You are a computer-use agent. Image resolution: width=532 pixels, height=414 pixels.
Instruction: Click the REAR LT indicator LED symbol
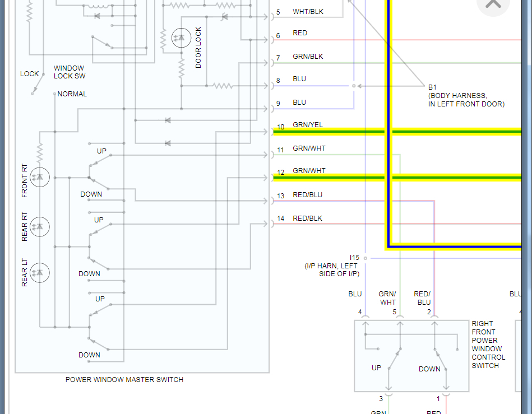coord(40,273)
